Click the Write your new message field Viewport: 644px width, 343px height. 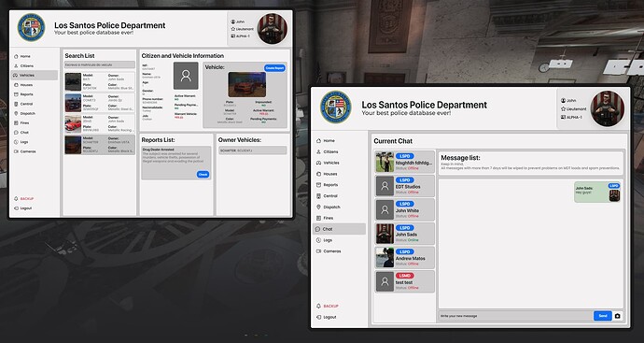click(x=515, y=316)
